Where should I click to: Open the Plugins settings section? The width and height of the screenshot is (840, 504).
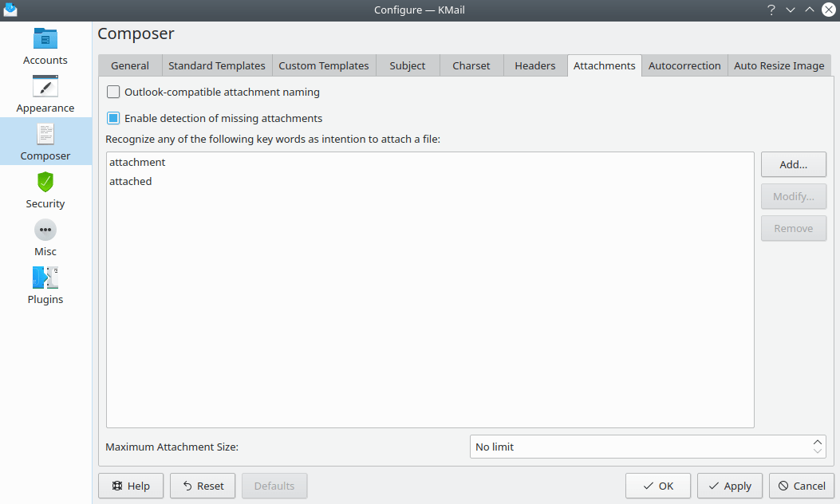point(45,285)
